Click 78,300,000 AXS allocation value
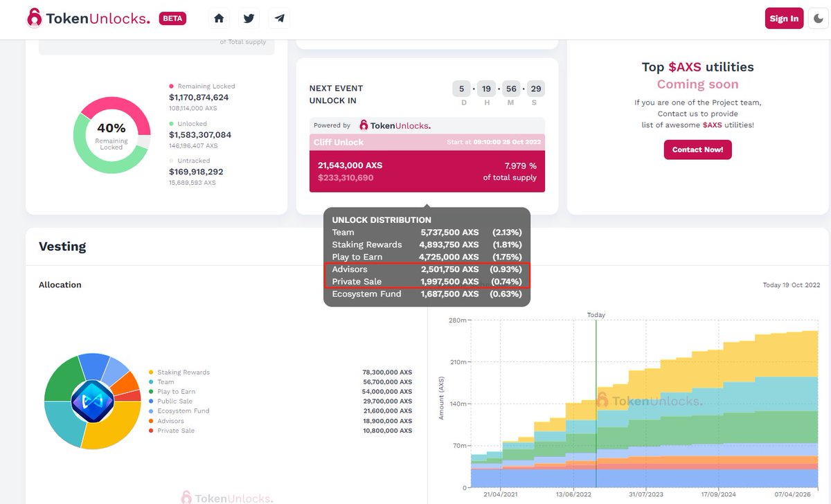The height and width of the screenshot is (504, 831). point(387,372)
